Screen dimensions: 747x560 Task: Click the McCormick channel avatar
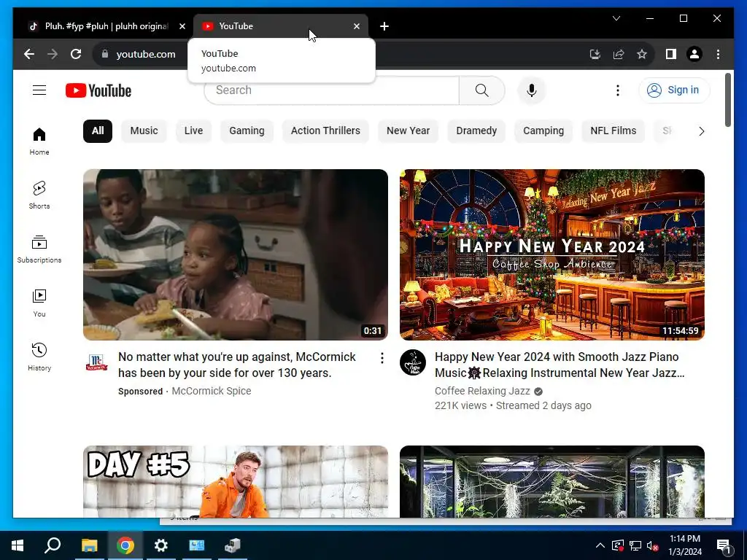coord(97,363)
